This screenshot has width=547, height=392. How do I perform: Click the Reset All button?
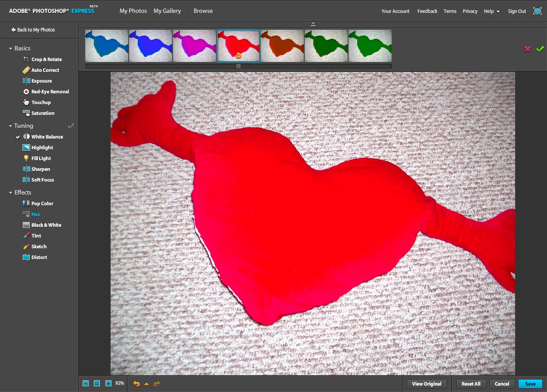tap(471, 384)
